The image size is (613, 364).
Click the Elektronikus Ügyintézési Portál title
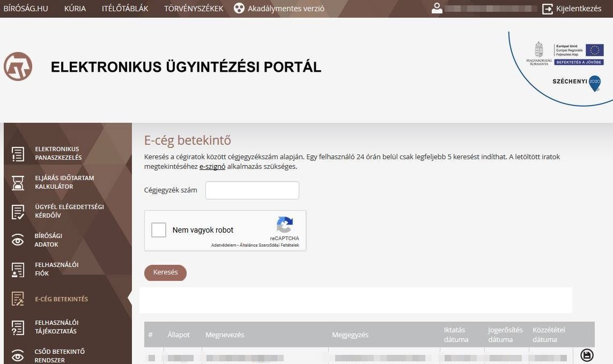click(x=186, y=67)
